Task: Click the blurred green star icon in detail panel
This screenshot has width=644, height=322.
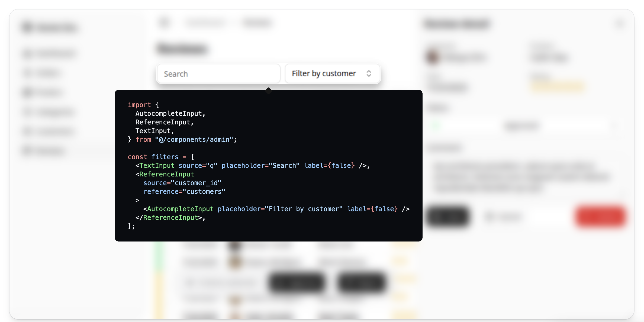Action: (436, 126)
